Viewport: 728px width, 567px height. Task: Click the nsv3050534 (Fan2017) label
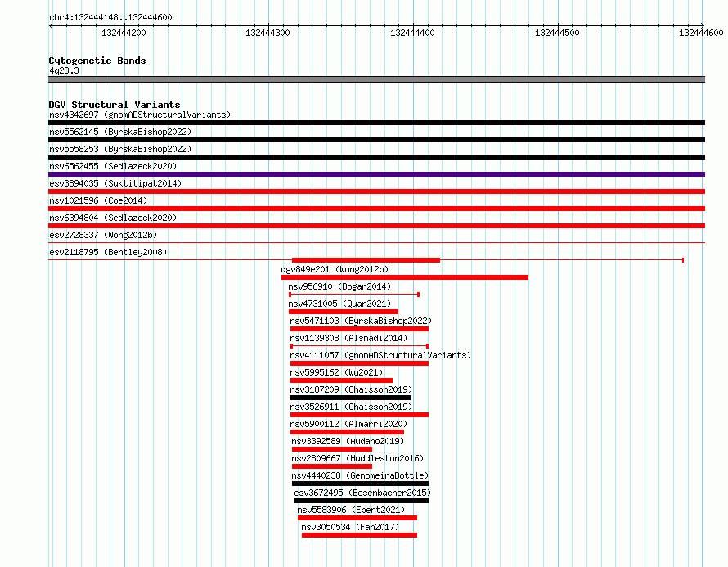coord(350,527)
